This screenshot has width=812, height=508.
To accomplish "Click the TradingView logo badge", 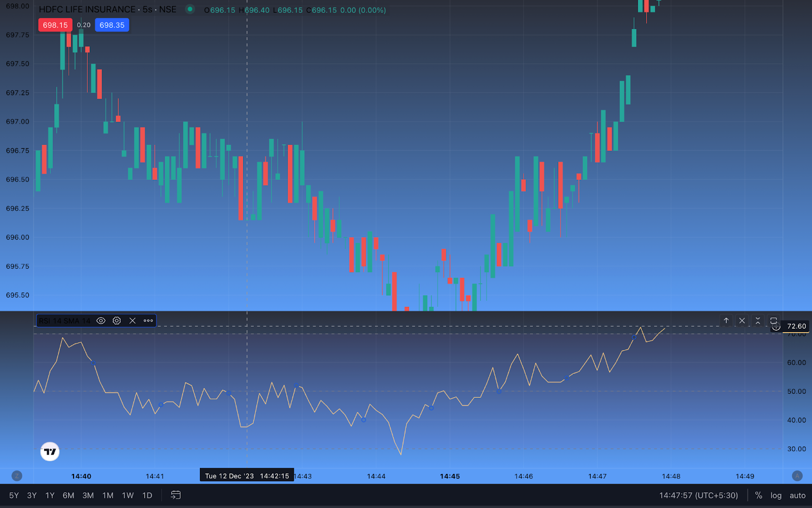I will click(50, 451).
